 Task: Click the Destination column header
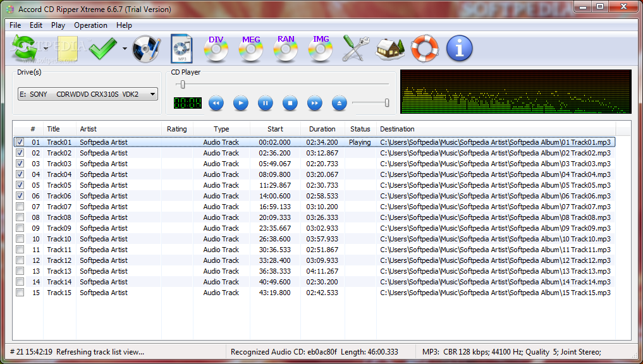(x=496, y=129)
